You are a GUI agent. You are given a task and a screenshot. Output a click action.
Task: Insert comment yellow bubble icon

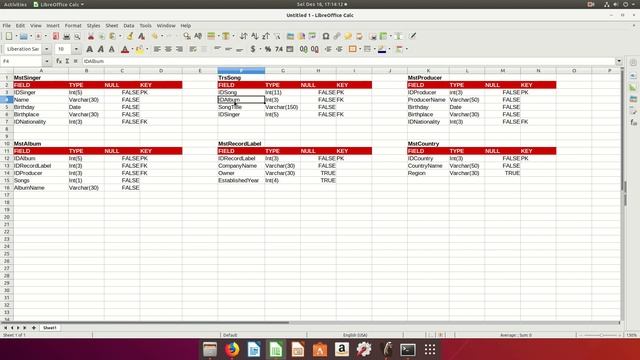click(348, 36)
